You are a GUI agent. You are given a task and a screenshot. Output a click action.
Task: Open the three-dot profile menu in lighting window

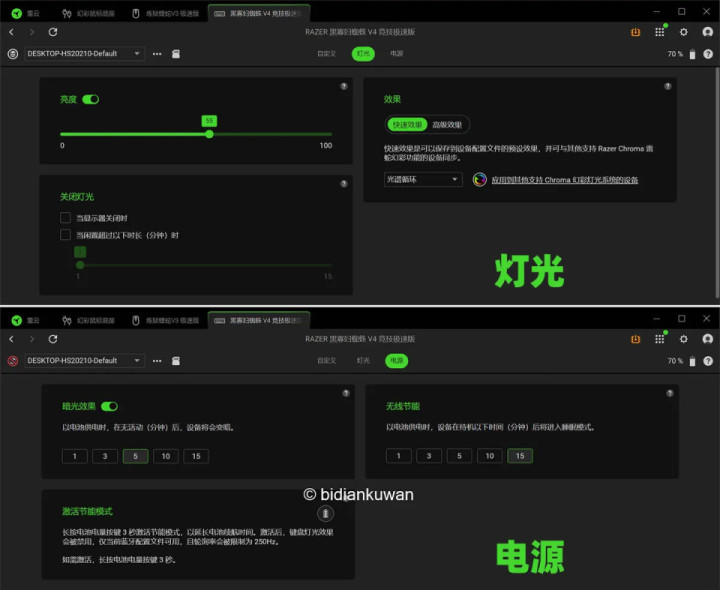pos(157,54)
